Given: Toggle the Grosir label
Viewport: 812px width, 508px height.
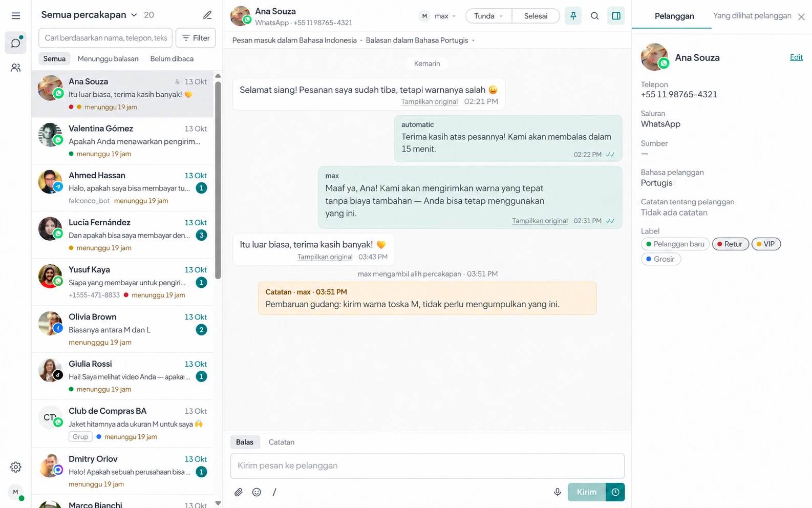Looking at the screenshot, I should tap(661, 259).
